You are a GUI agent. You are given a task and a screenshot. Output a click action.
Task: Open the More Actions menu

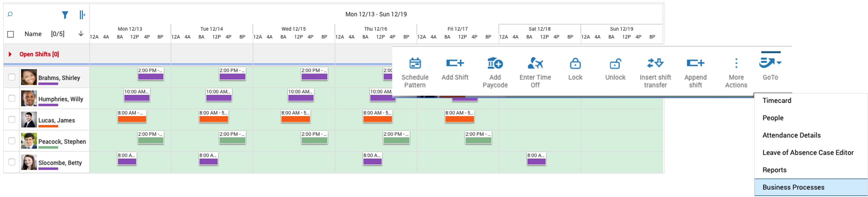tap(736, 64)
